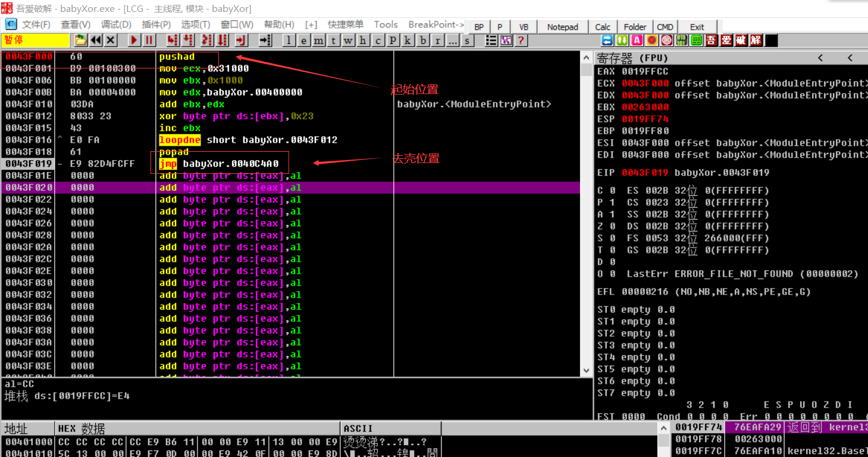
Task: Launch Notepad via toolbar button
Action: [x=563, y=27]
